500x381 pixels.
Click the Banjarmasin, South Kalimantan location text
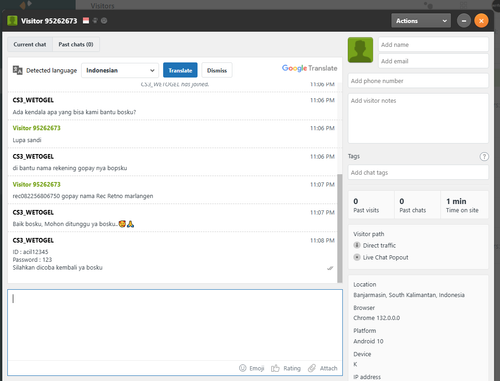click(409, 295)
